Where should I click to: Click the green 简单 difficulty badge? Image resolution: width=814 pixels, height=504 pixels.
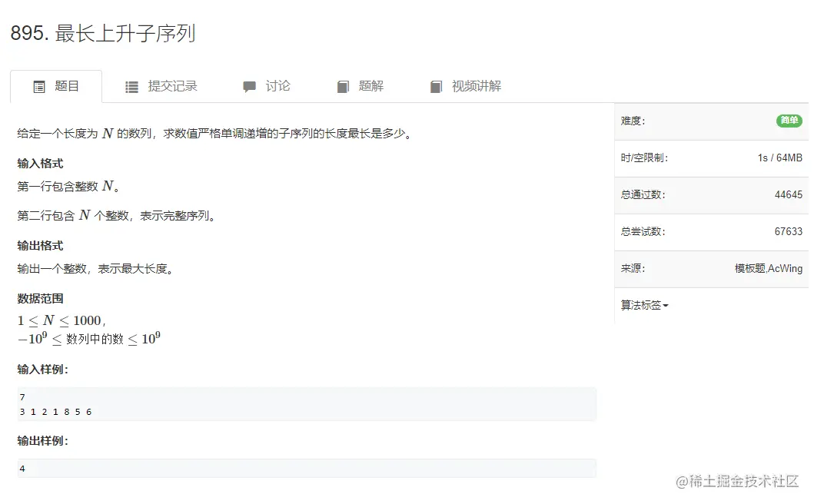pos(789,121)
